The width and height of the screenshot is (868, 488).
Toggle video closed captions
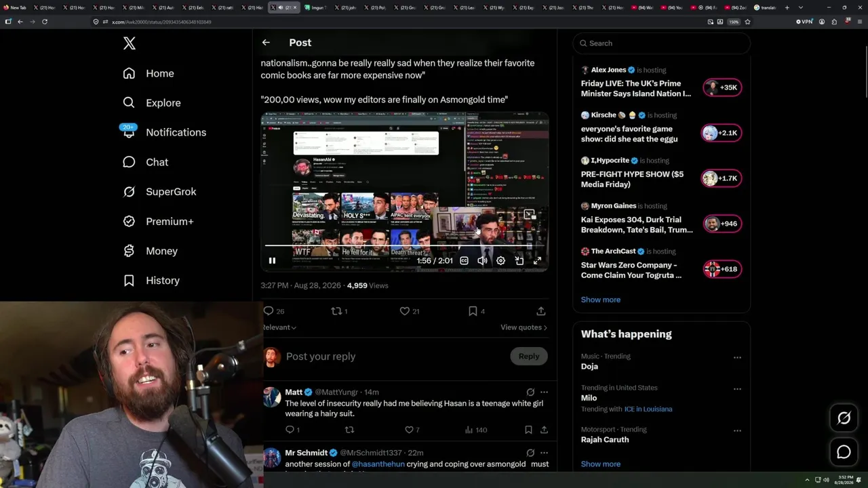[x=465, y=260]
